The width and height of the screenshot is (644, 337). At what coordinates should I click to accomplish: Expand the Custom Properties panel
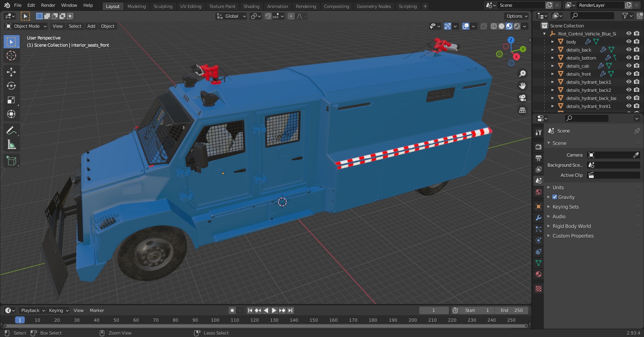click(x=573, y=236)
